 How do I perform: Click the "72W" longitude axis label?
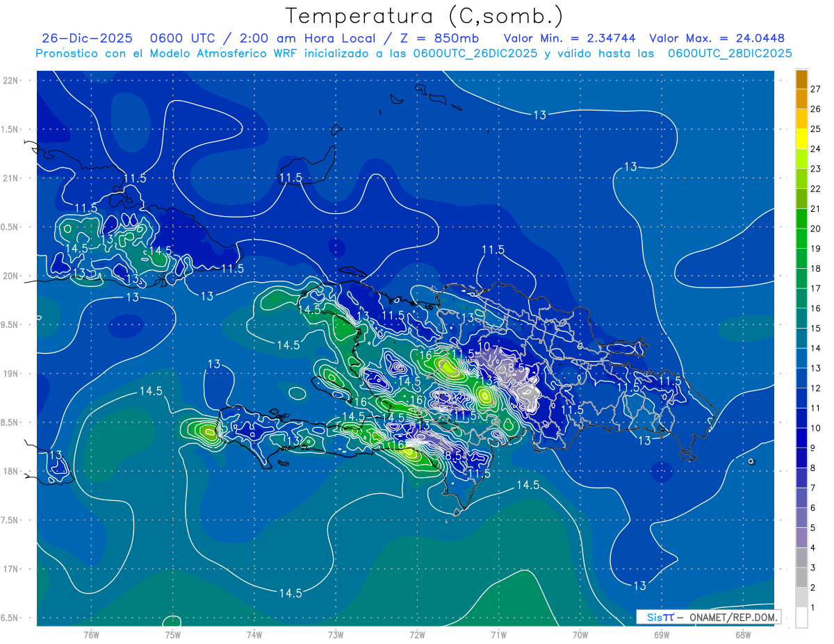pyautogui.click(x=417, y=634)
